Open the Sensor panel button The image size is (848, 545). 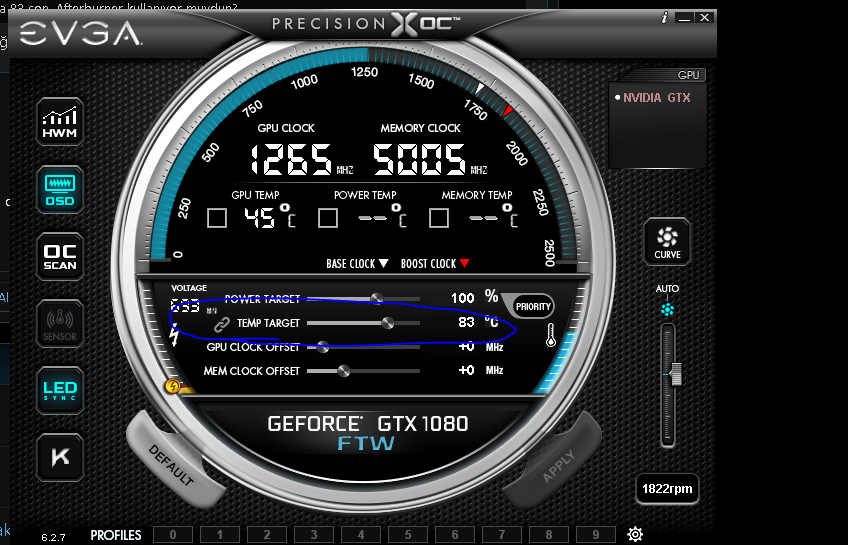point(59,324)
